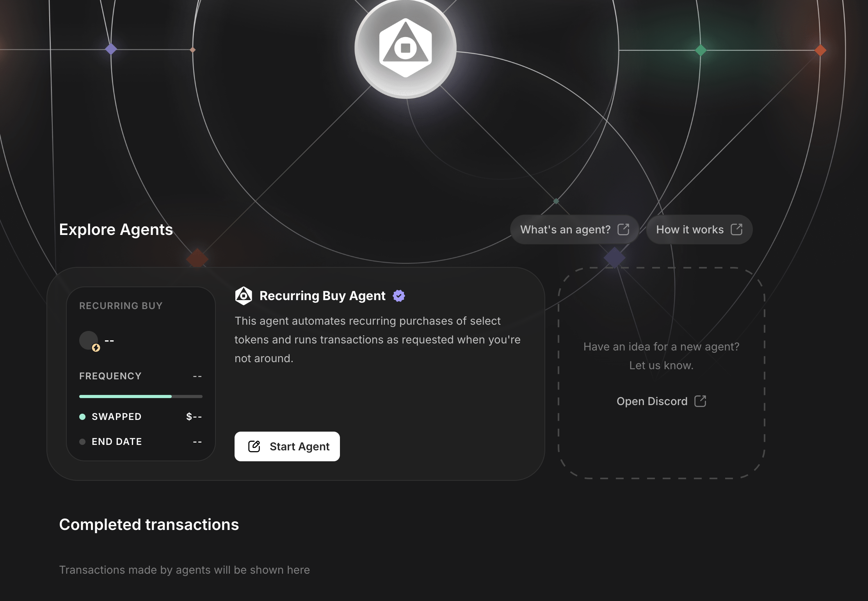
Task: Click the Completed transactions heading
Action: click(x=149, y=525)
